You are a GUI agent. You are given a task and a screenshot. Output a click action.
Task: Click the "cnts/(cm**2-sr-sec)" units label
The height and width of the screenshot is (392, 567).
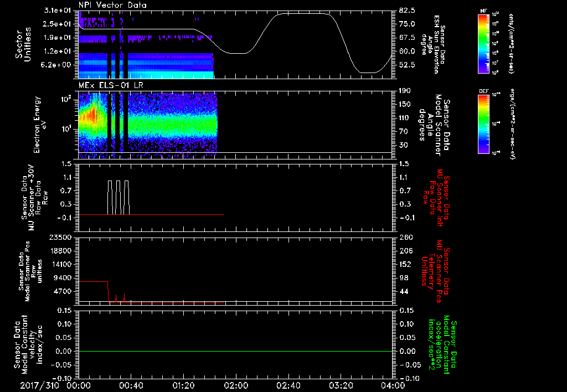tap(511, 43)
